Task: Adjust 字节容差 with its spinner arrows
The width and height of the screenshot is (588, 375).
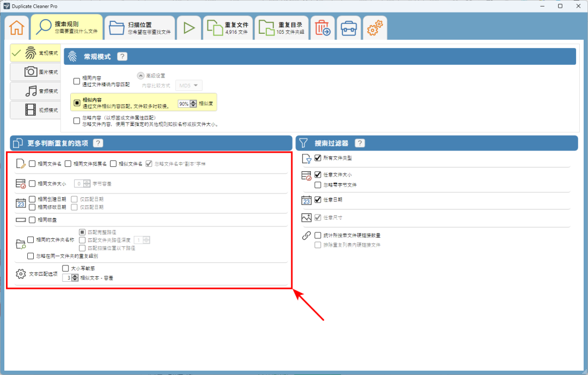Action: pos(87,184)
